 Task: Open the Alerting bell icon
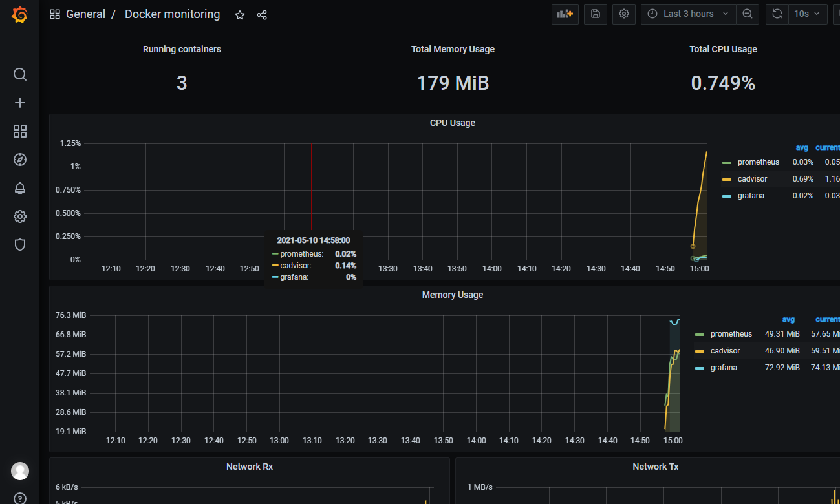coord(20,188)
